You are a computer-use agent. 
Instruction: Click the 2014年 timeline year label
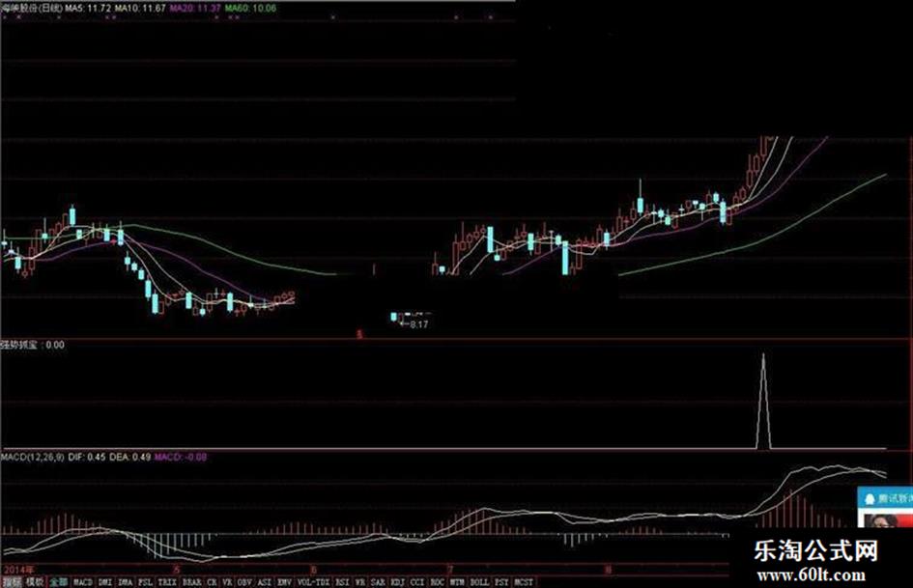[x=17, y=569]
